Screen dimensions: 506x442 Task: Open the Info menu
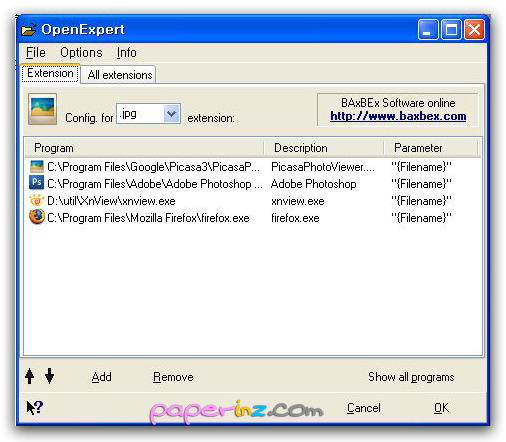(x=126, y=53)
